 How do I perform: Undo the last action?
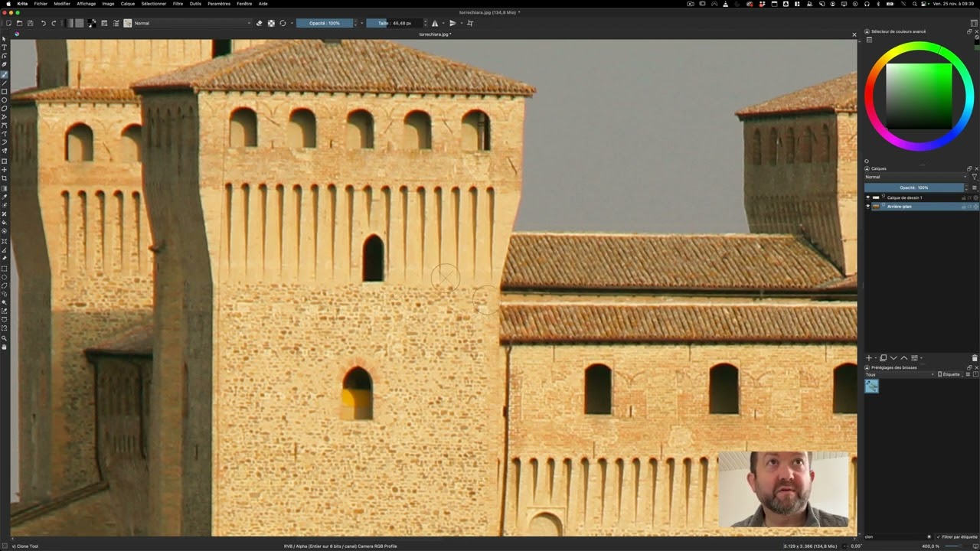pyautogui.click(x=43, y=23)
